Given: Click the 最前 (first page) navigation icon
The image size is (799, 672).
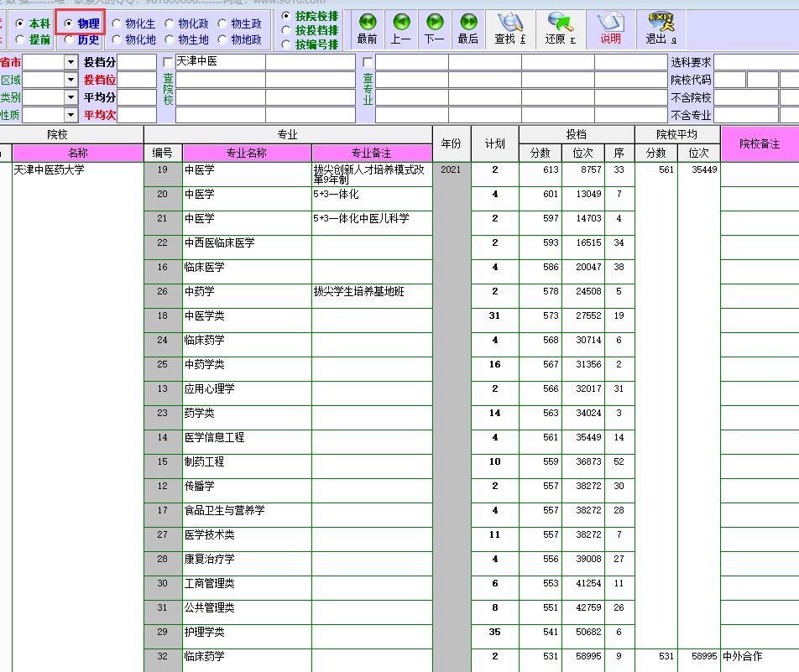Looking at the screenshot, I should (367, 23).
